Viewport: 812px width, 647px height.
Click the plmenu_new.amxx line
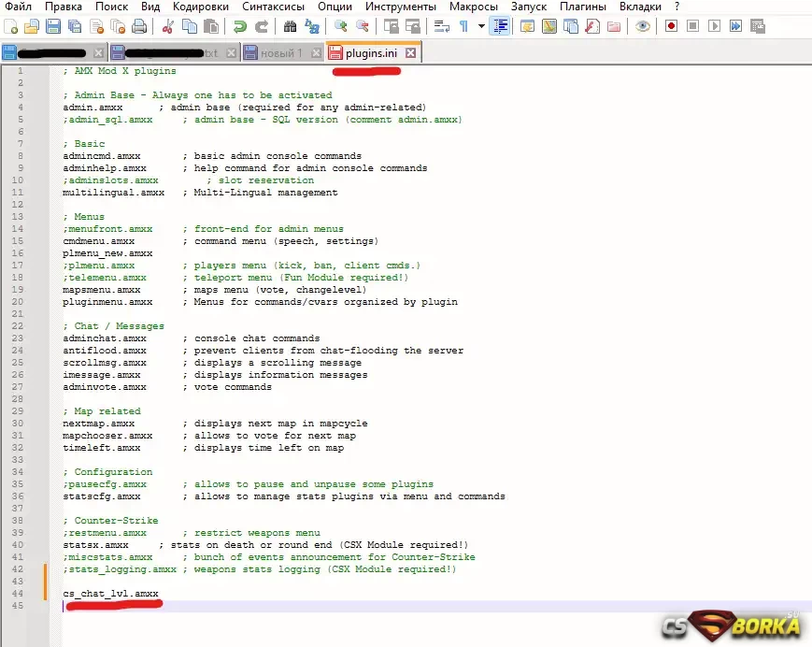[107, 253]
